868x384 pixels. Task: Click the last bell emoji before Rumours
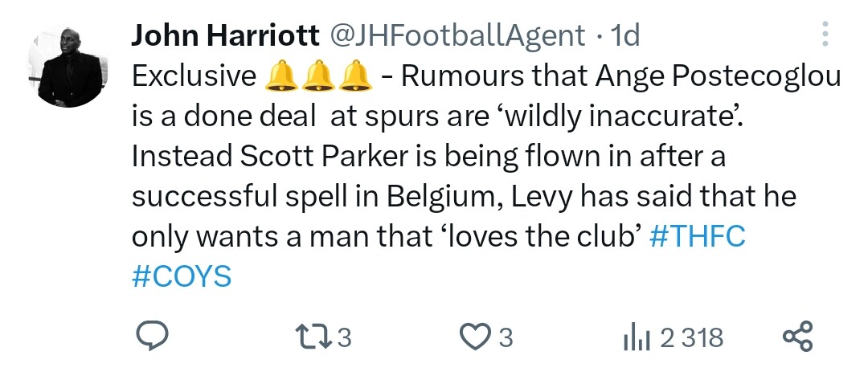click(x=355, y=76)
